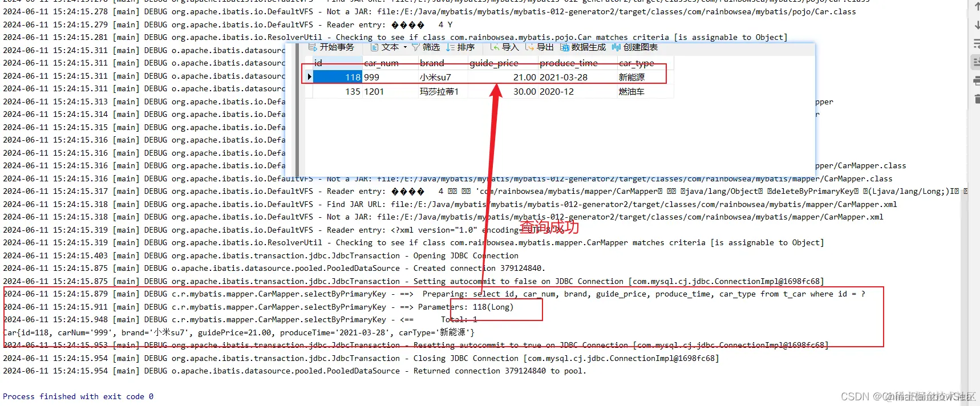Click the 'Returned connection 379124840 to pool' line
The width and height of the screenshot is (980, 406).
click(295, 371)
